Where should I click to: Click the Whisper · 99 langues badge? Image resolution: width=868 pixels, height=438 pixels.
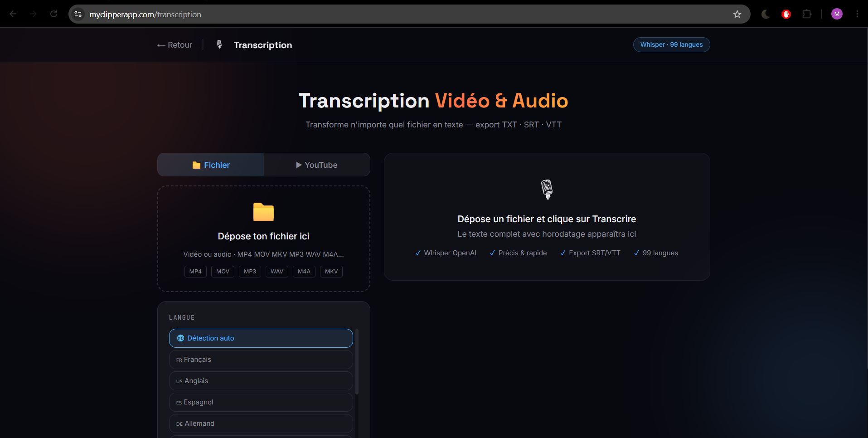click(671, 44)
